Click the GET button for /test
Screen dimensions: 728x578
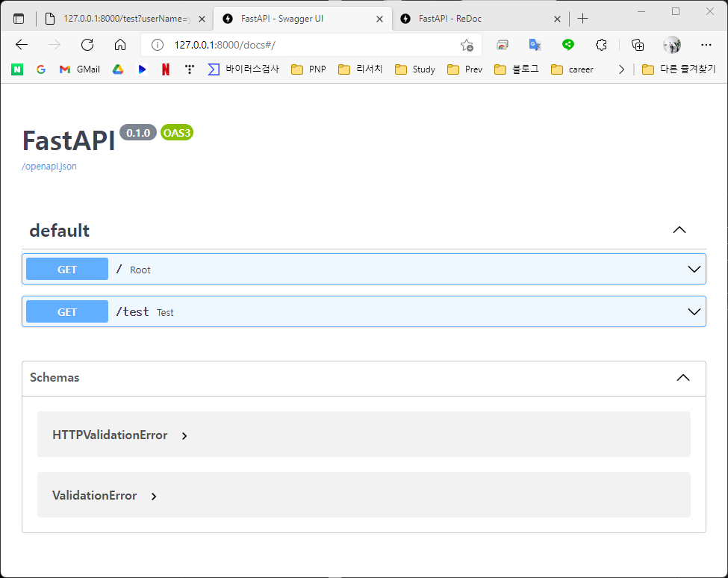(x=67, y=311)
